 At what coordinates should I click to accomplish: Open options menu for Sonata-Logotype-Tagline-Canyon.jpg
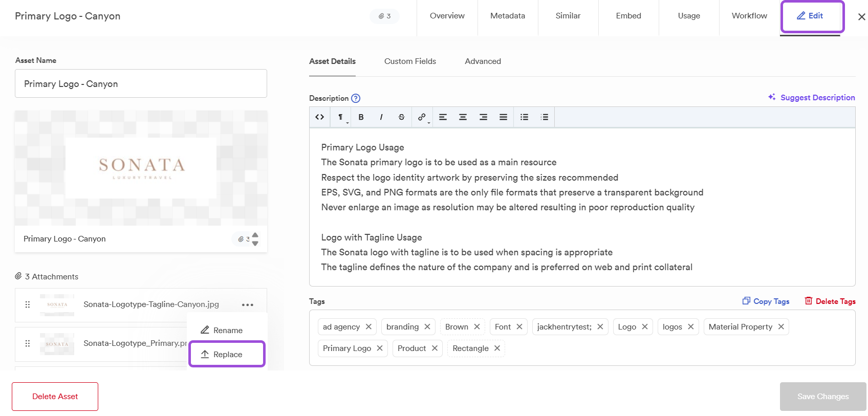[248, 305]
